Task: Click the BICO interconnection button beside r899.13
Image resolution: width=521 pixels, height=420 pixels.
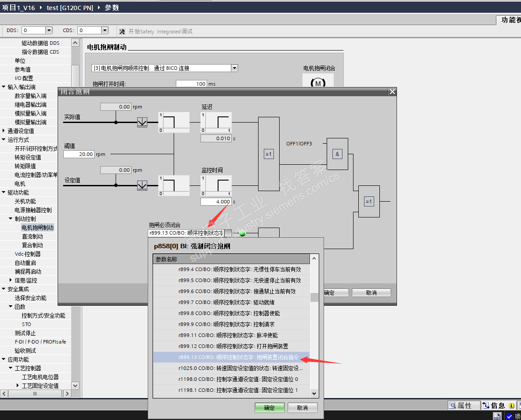Action: [228, 233]
